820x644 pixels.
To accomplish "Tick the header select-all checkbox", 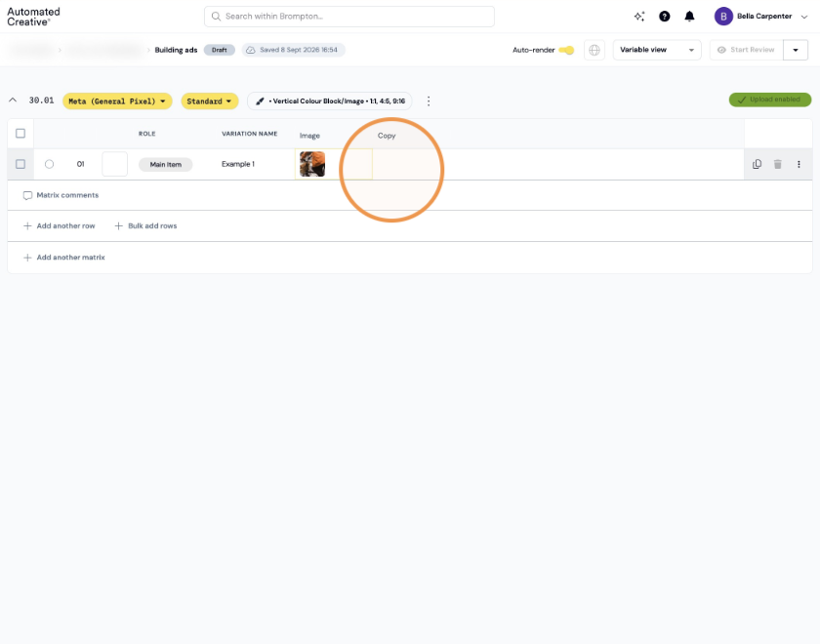I will pyautogui.click(x=20, y=134).
